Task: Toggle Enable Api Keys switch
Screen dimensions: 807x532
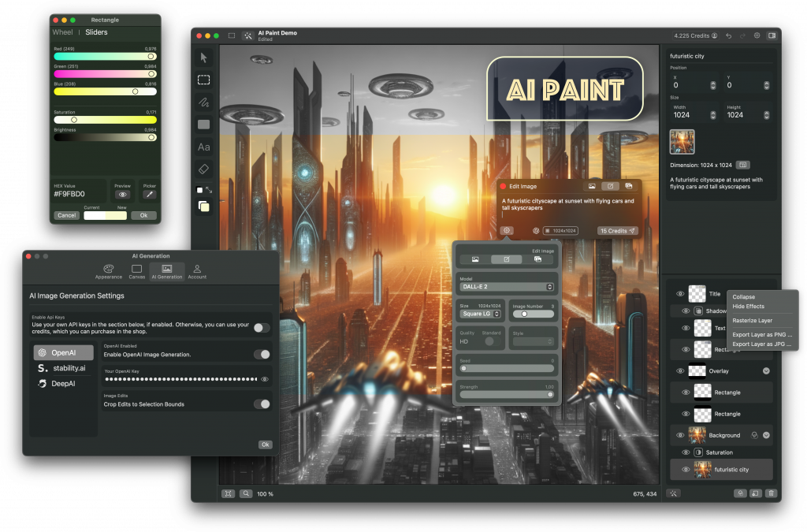Action: (261, 328)
